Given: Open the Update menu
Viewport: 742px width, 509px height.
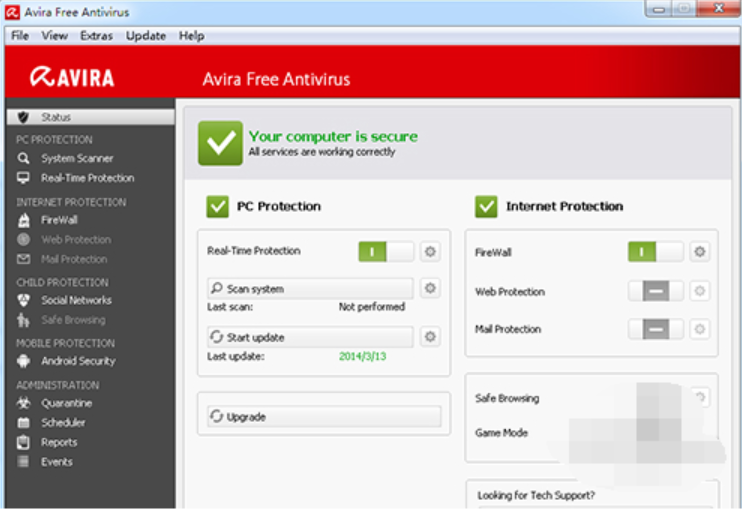Looking at the screenshot, I should (x=146, y=35).
